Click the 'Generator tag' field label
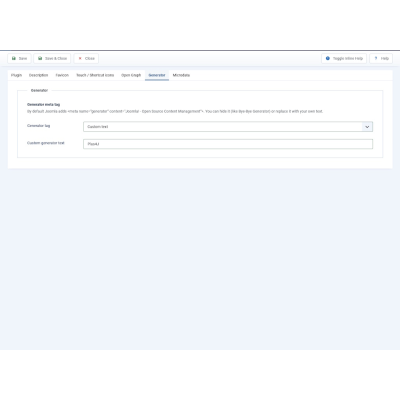The height and width of the screenshot is (400, 400). click(38, 126)
